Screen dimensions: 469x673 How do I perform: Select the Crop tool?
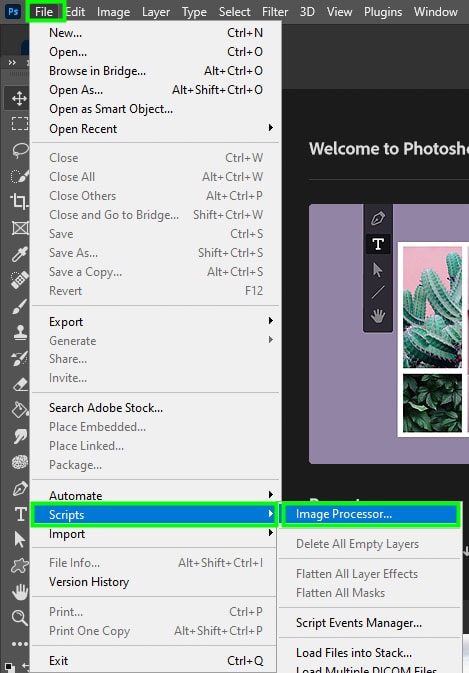tap(19, 201)
